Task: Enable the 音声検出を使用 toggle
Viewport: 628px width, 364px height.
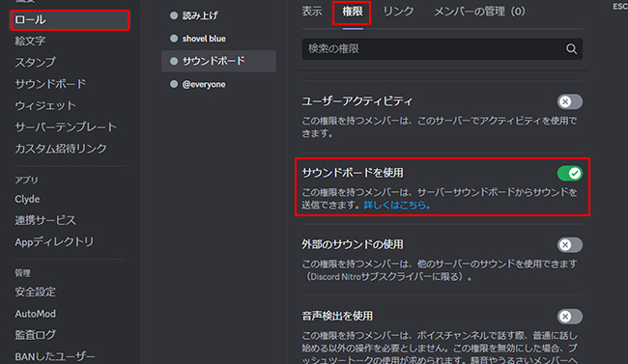Action: (569, 317)
